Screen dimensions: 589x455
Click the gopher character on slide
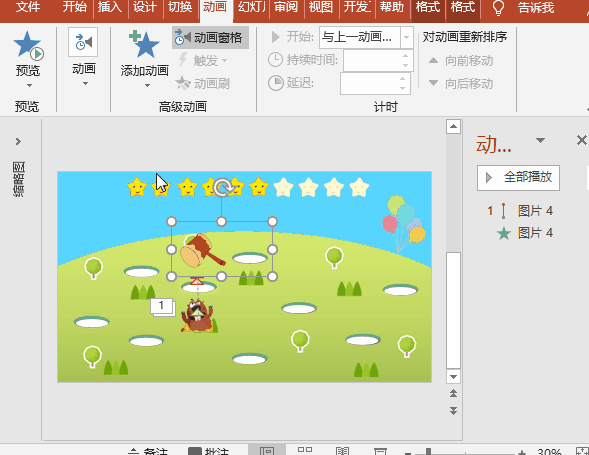[198, 316]
